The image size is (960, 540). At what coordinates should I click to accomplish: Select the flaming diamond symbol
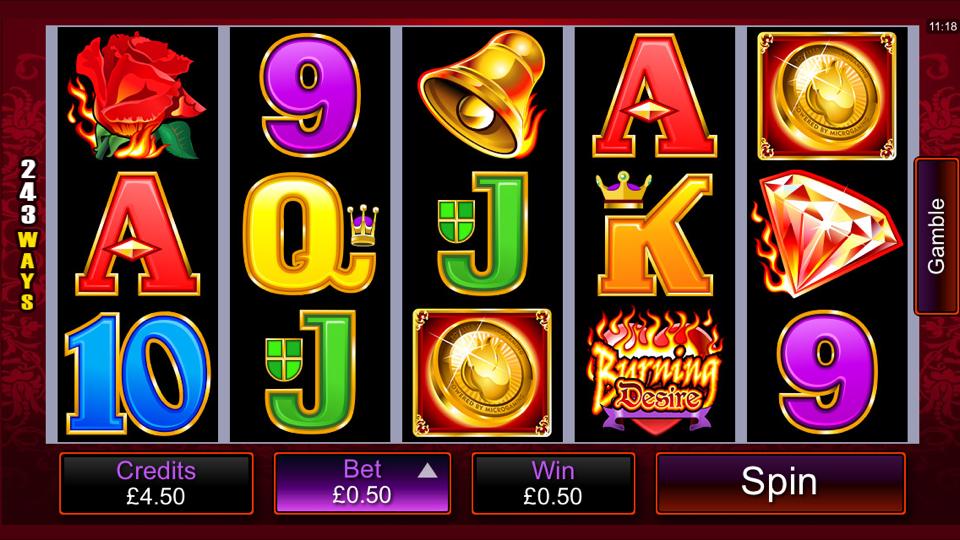[827, 233]
